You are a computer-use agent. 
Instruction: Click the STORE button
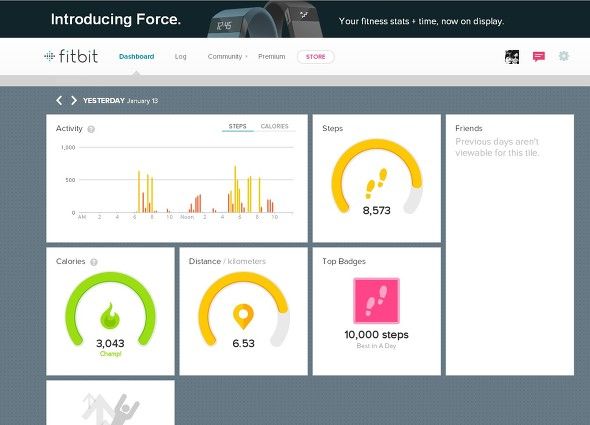(315, 57)
